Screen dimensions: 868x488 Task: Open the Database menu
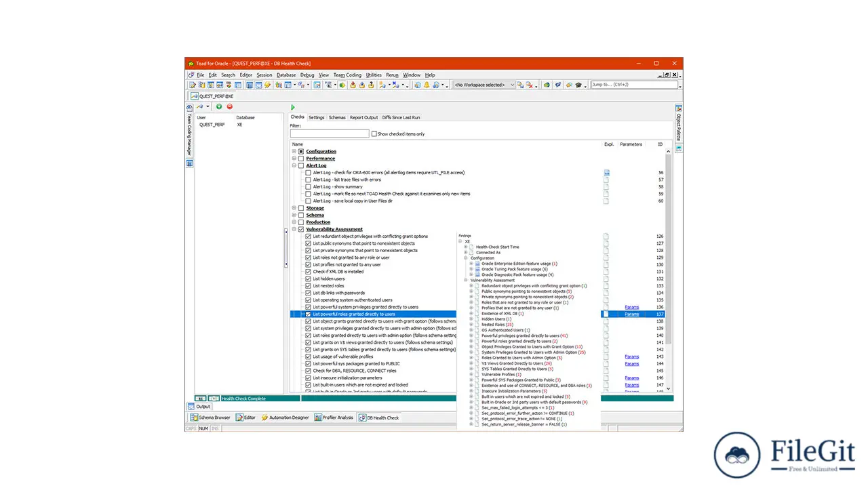point(286,75)
